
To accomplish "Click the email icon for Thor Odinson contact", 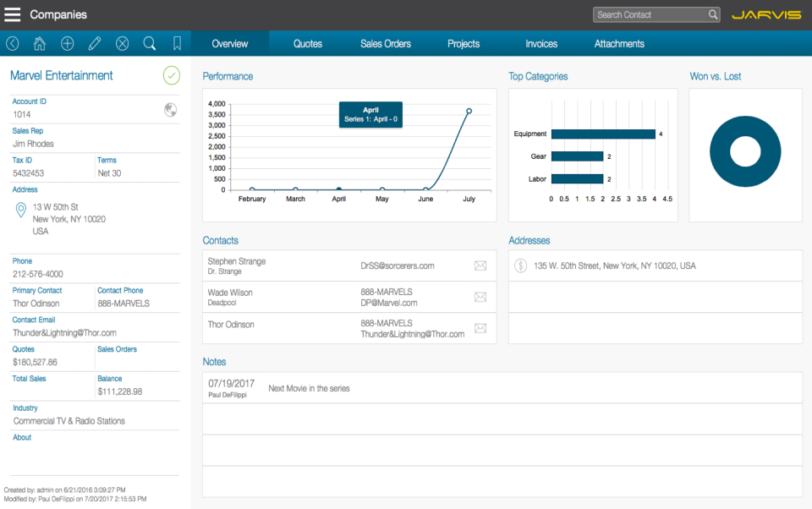I will 480,328.
